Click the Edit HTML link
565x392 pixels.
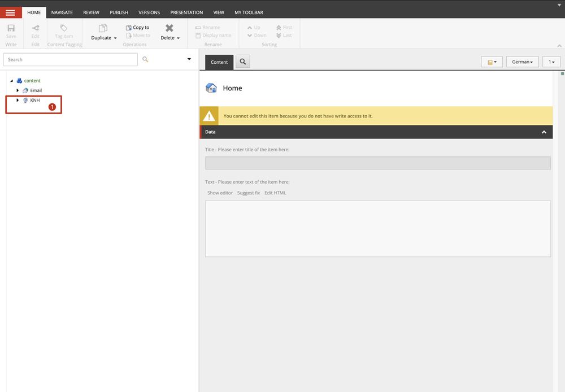click(x=275, y=193)
